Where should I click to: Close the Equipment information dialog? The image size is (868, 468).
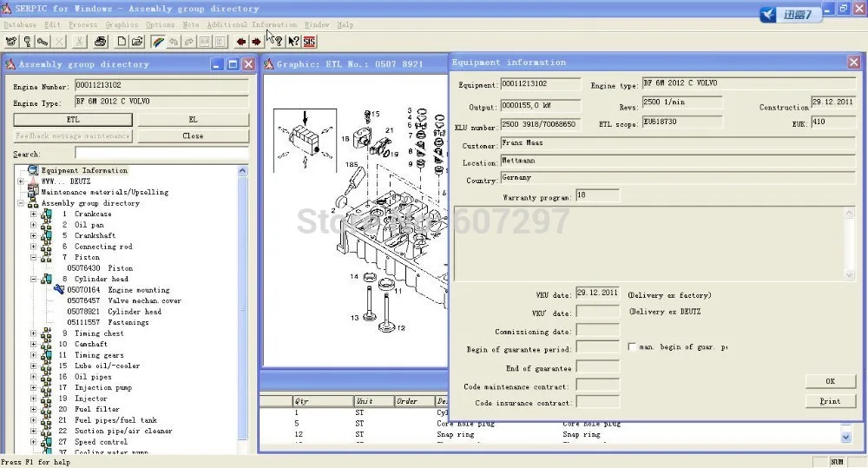(x=853, y=62)
